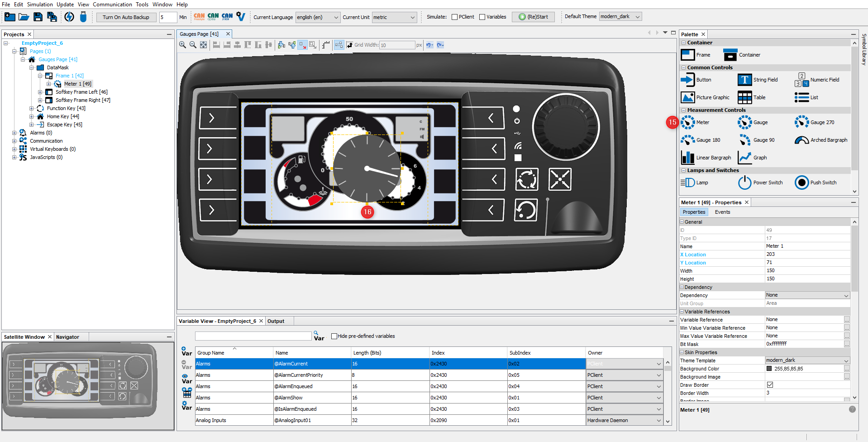868x442 pixels.
Task: Click the Background Color swatch
Action: pyautogui.click(x=769, y=369)
